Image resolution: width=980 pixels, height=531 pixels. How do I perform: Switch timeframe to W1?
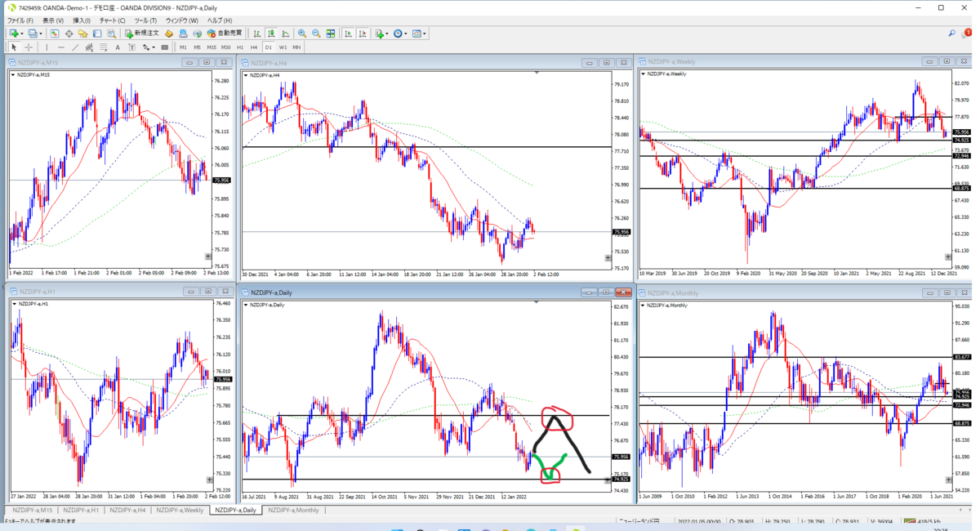coord(283,47)
